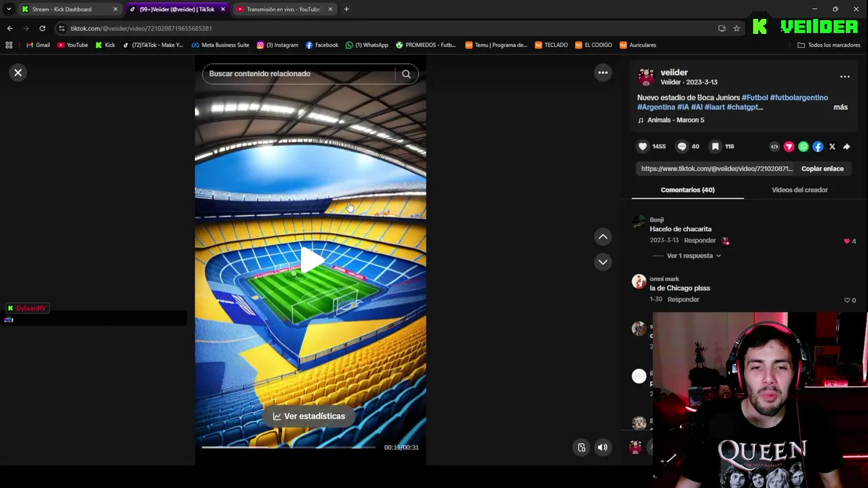Image resolution: width=868 pixels, height=488 pixels.
Task: Open the '(72)TikTok - Make Y...' bookmark
Action: (x=153, y=45)
